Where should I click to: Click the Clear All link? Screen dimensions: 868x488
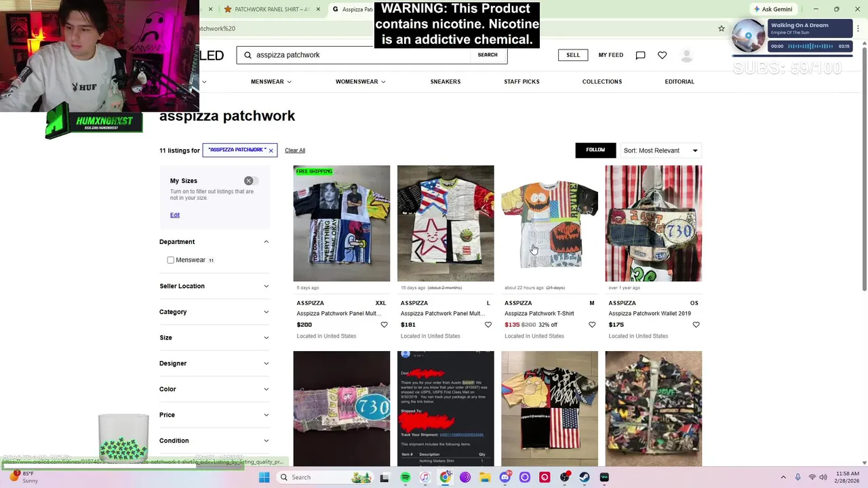click(295, 150)
